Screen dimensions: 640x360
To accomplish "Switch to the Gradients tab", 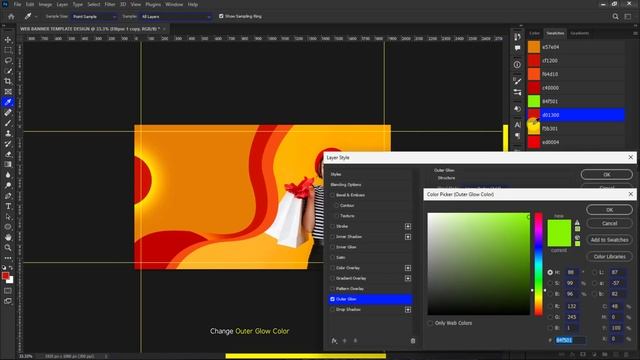I will coord(580,33).
